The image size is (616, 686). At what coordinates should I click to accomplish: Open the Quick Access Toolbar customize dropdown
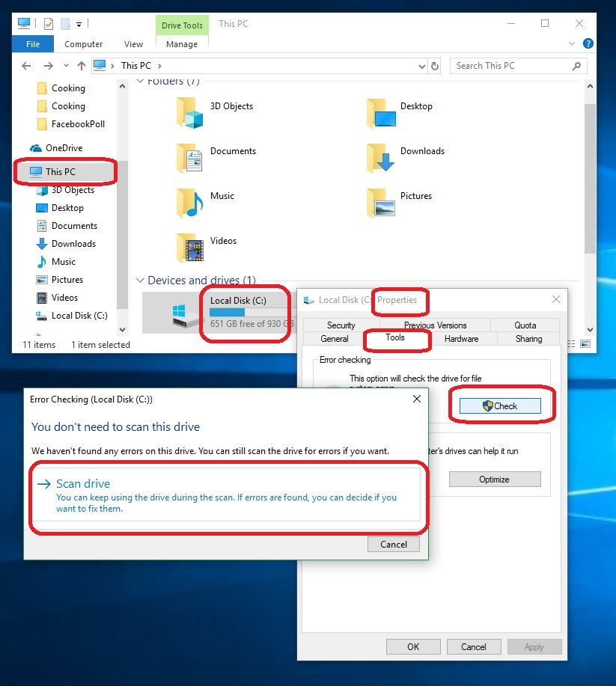[79, 24]
